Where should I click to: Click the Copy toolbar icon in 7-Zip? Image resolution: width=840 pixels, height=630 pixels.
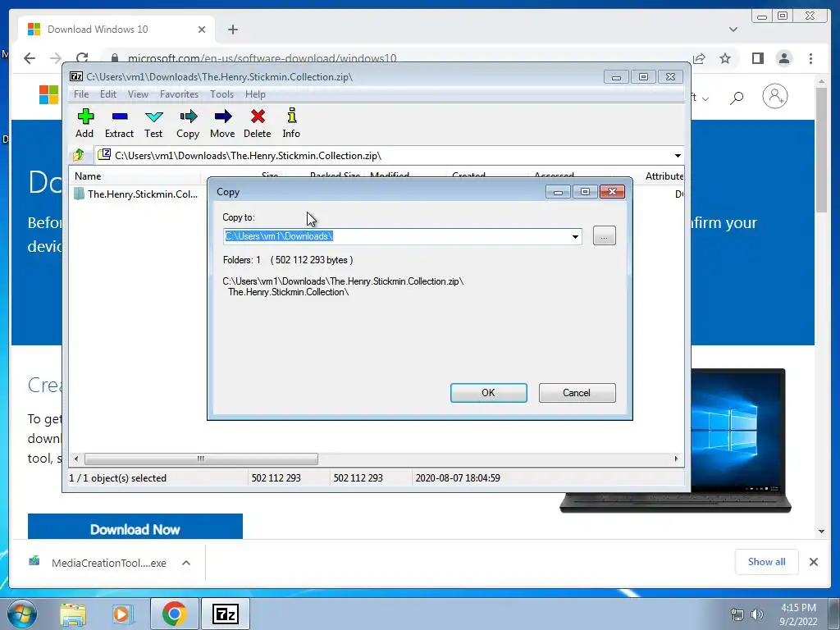(188, 123)
